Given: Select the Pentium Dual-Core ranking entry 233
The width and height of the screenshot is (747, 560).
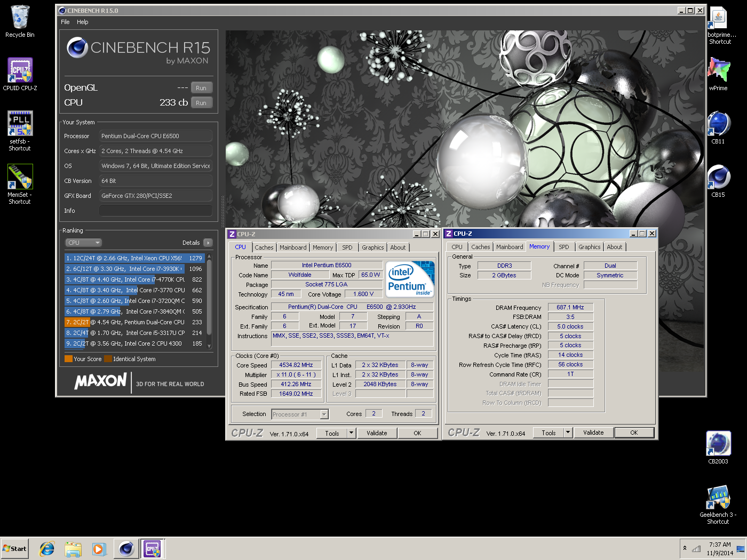Looking at the screenshot, I should (x=134, y=322).
